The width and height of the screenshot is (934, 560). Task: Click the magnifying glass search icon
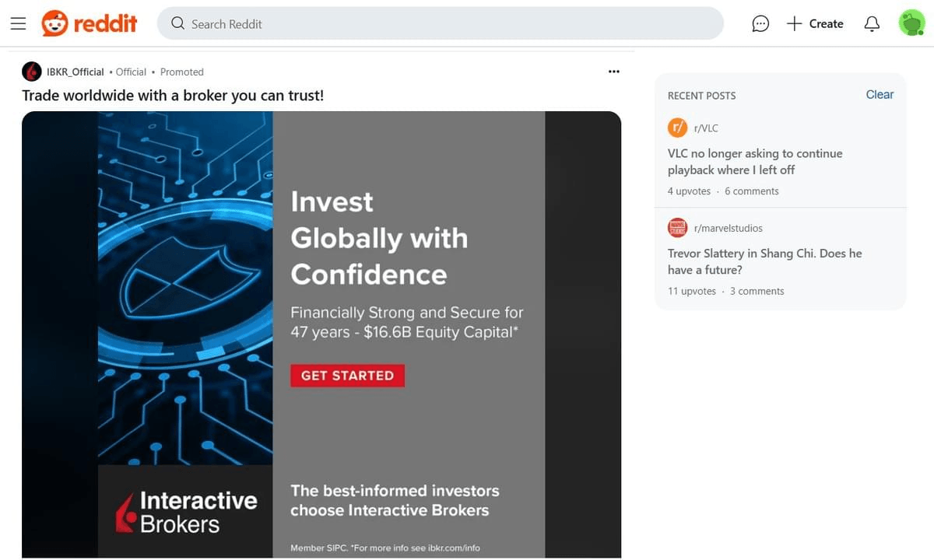[178, 24]
